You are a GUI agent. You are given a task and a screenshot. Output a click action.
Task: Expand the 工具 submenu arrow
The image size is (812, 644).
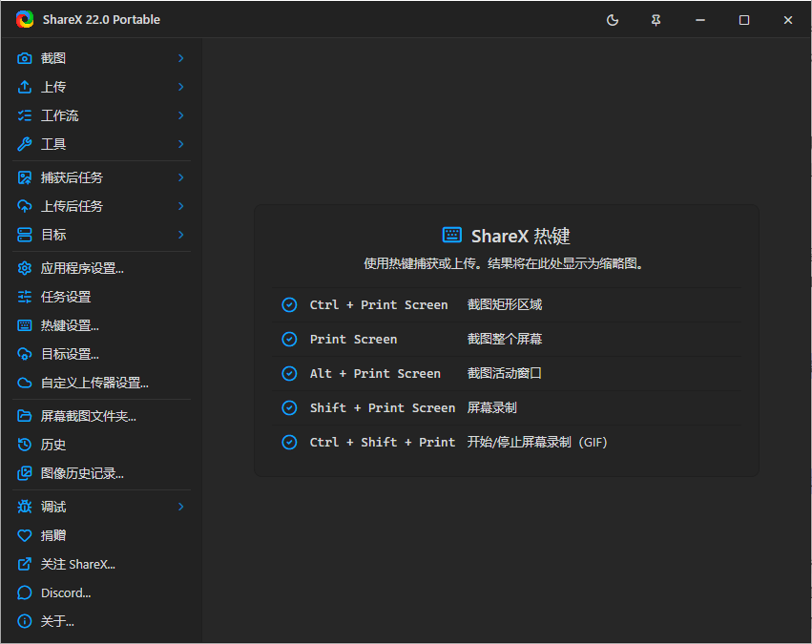click(x=180, y=144)
